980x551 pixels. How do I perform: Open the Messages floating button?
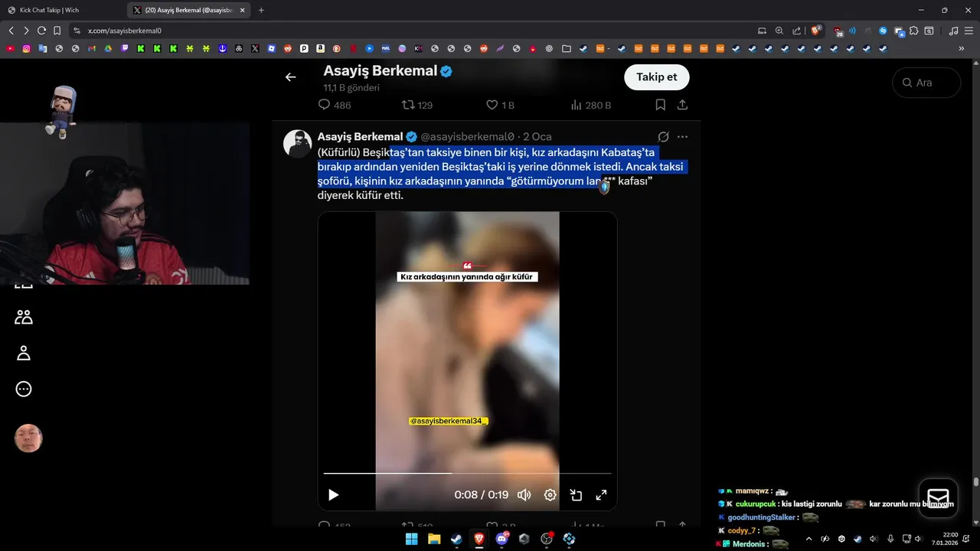coord(938,498)
